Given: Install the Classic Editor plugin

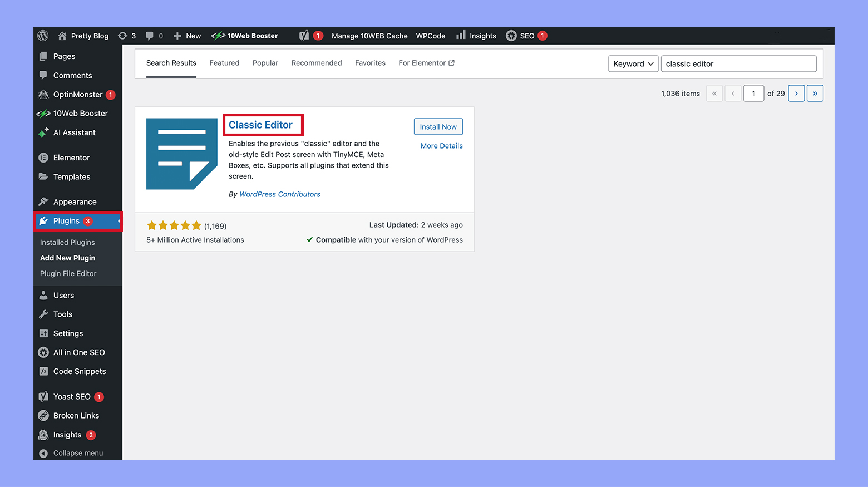Looking at the screenshot, I should point(438,126).
